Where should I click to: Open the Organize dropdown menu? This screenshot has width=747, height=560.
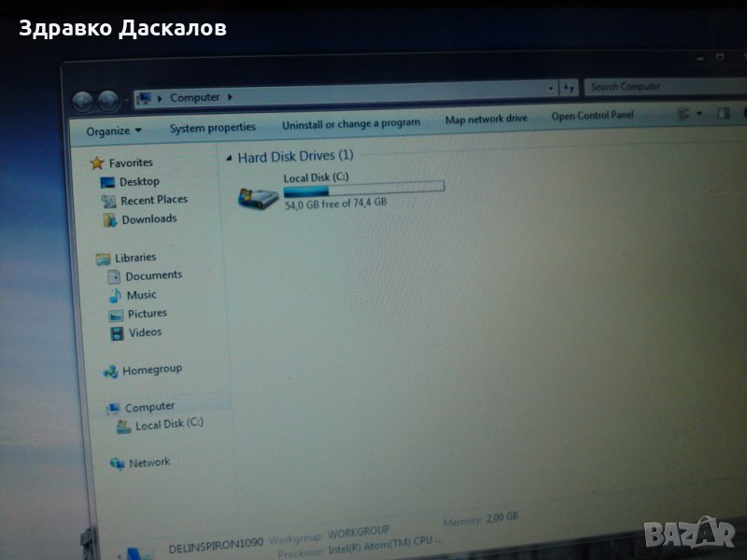[x=114, y=131]
